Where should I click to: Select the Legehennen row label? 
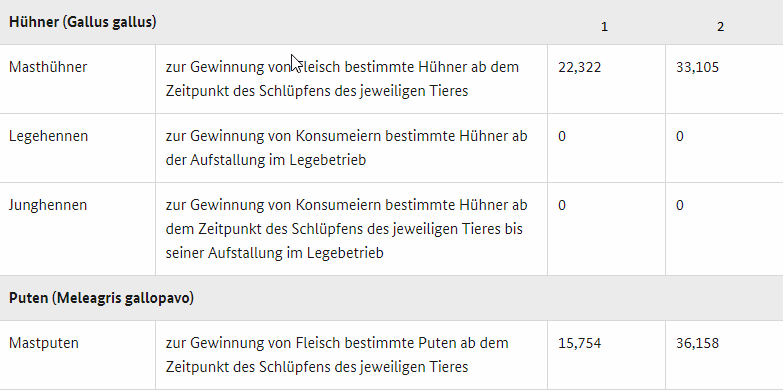[x=48, y=136]
